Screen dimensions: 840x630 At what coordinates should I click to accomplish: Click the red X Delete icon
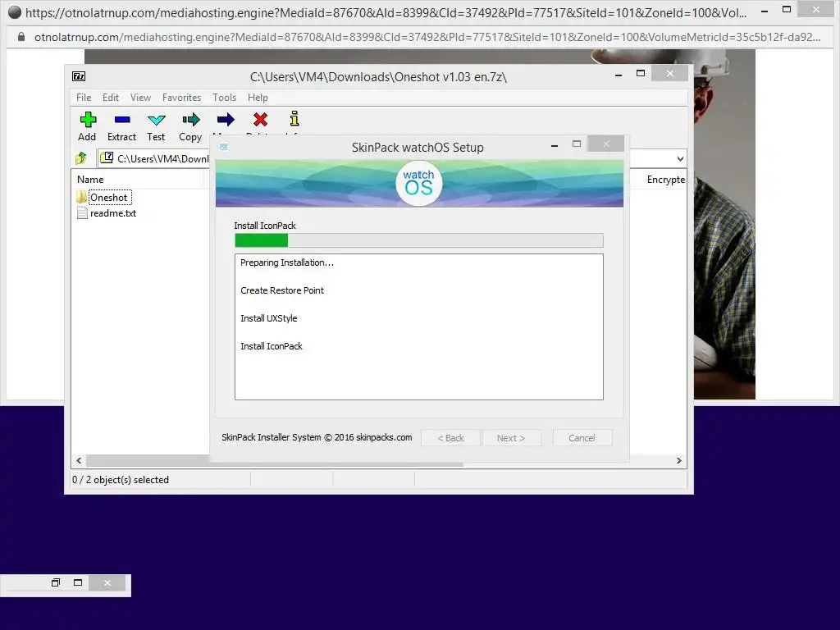pyautogui.click(x=260, y=120)
